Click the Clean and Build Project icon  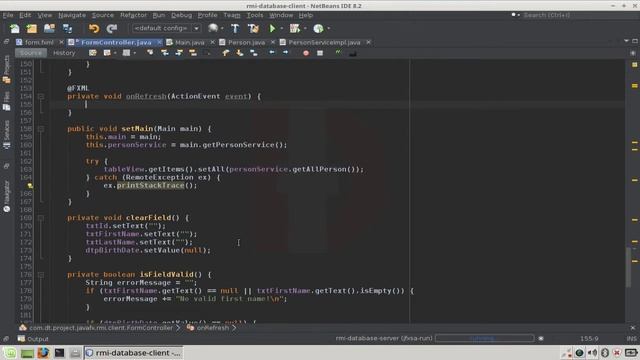[253, 28]
